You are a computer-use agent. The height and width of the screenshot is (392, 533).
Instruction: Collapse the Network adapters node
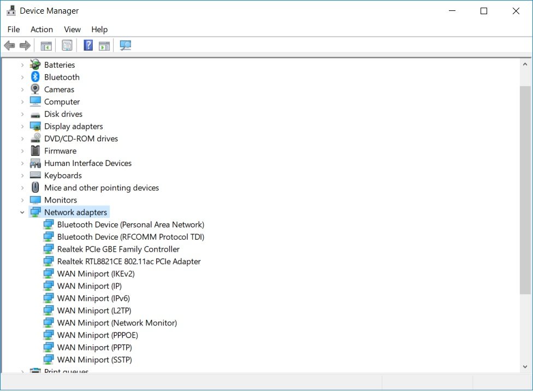(22, 212)
